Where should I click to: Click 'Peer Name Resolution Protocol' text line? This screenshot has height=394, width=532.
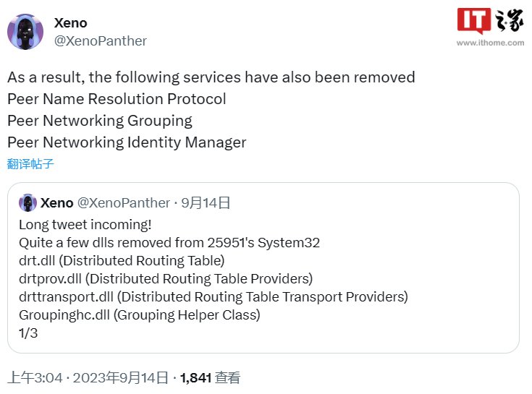click(x=117, y=99)
